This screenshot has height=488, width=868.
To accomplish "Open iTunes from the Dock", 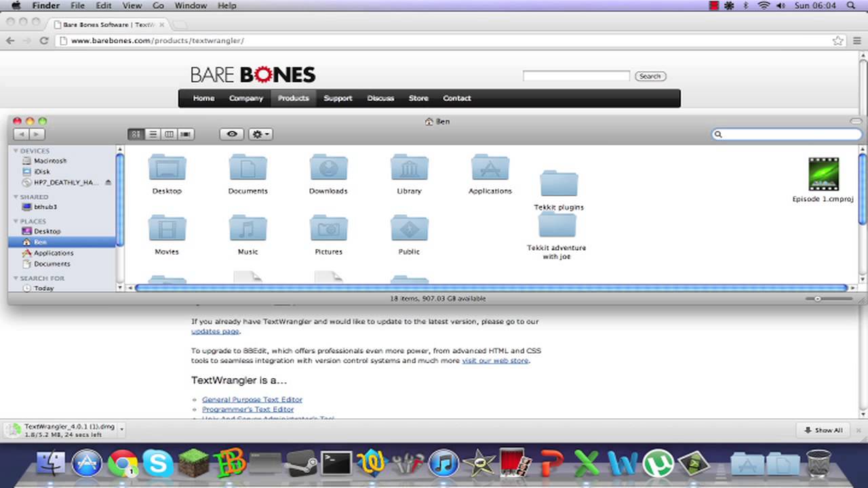I will pyautogui.click(x=444, y=464).
